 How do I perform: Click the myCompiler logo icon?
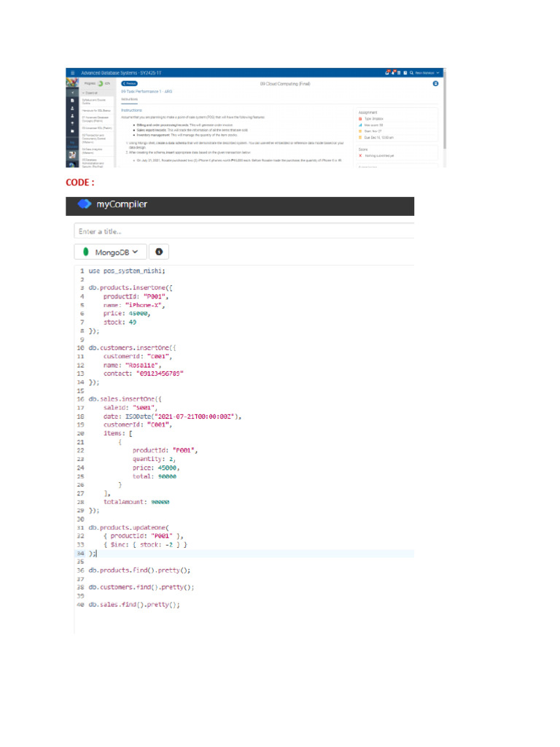[85, 204]
